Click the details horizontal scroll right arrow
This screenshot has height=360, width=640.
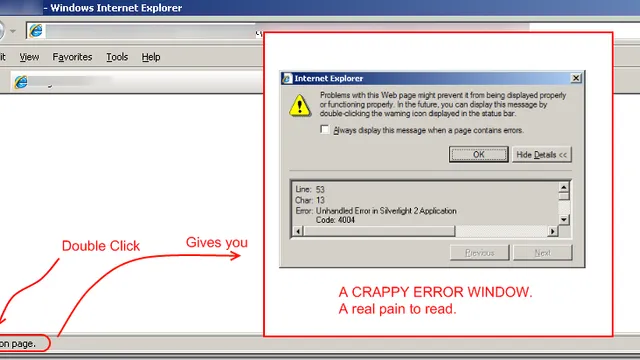point(552,231)
